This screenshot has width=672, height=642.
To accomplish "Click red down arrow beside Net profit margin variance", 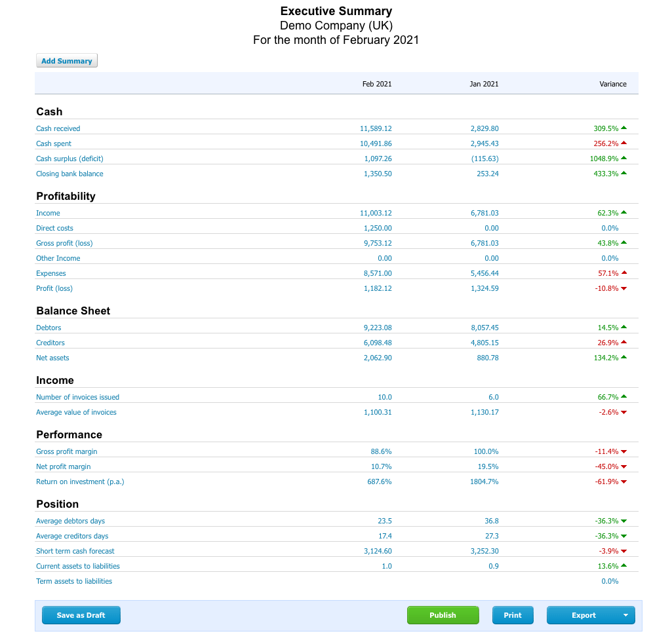I will click(623, 467).
